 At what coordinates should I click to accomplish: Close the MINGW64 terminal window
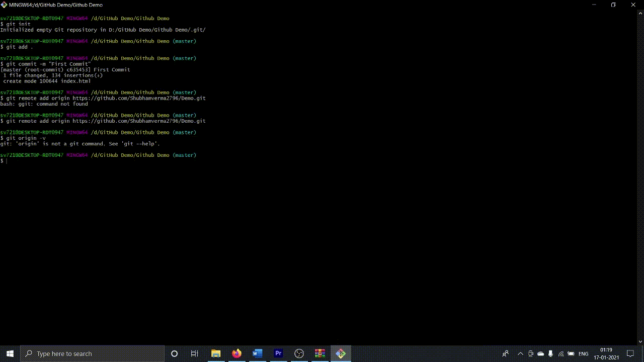[x=633, y=5]
